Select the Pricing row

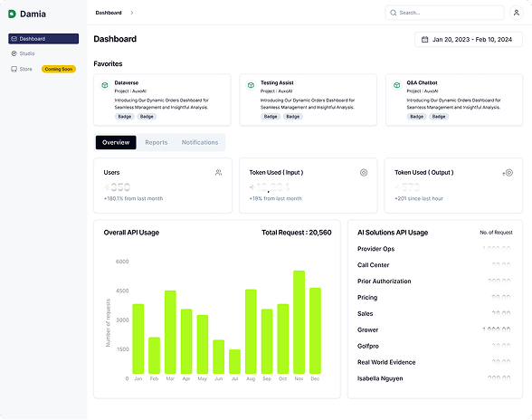click(x=434, y=298)
